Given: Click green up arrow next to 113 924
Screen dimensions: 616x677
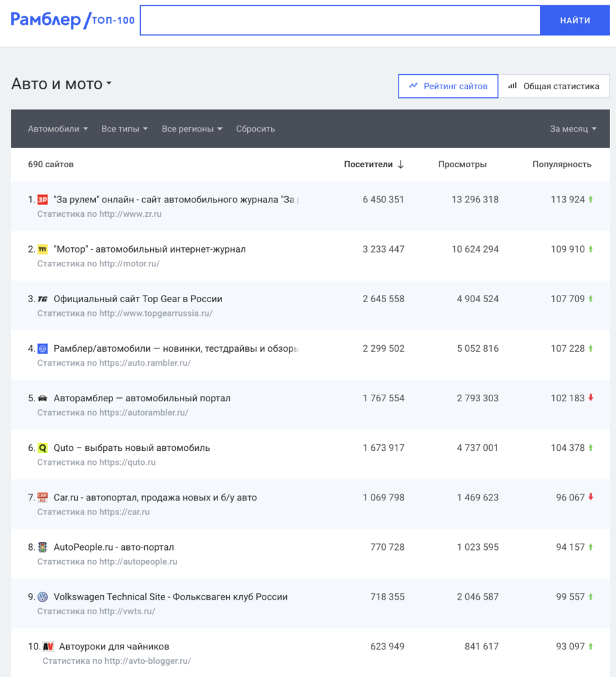Looking at the screenshot, I should (x=590, y=200).
